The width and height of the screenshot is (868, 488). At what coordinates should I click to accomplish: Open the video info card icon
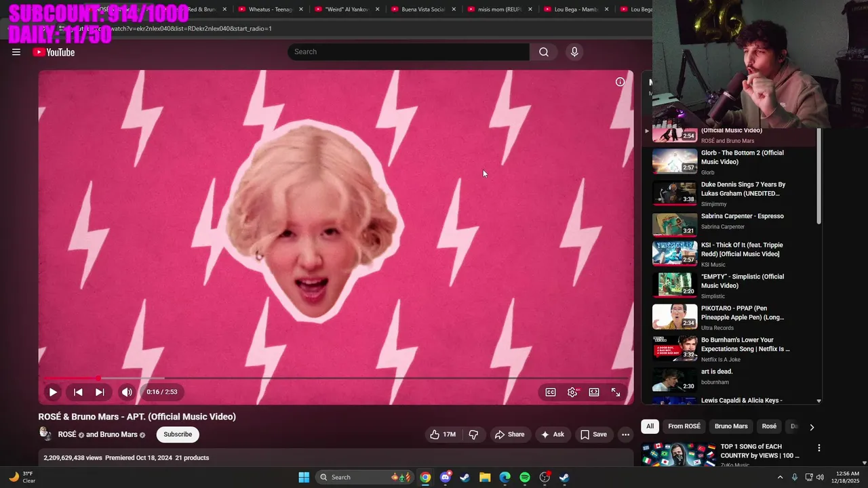coord(620,82)
